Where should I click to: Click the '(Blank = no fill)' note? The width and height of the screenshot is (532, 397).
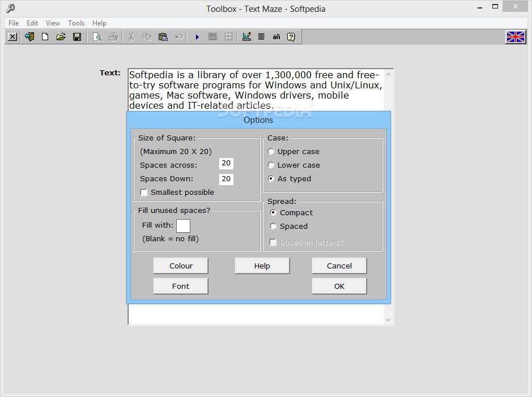tap(171, 238)
